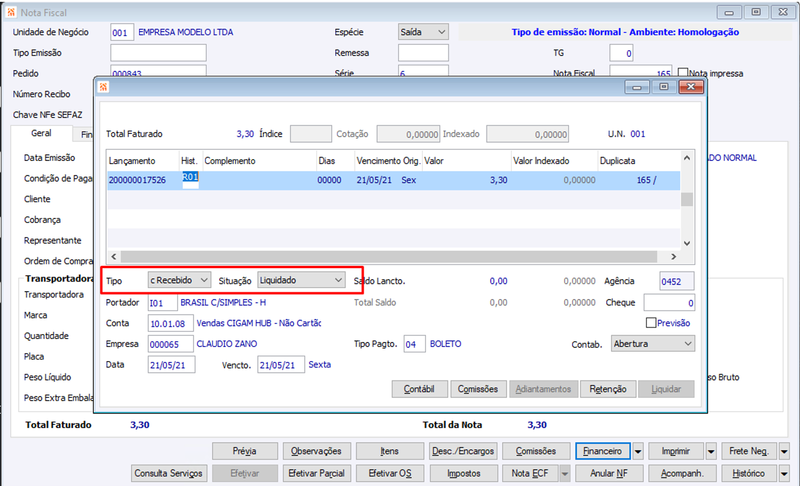Click the horizontal scroll right arrow of grid
The width and height of the screenshot is (800, 486).
click(673, 257)
